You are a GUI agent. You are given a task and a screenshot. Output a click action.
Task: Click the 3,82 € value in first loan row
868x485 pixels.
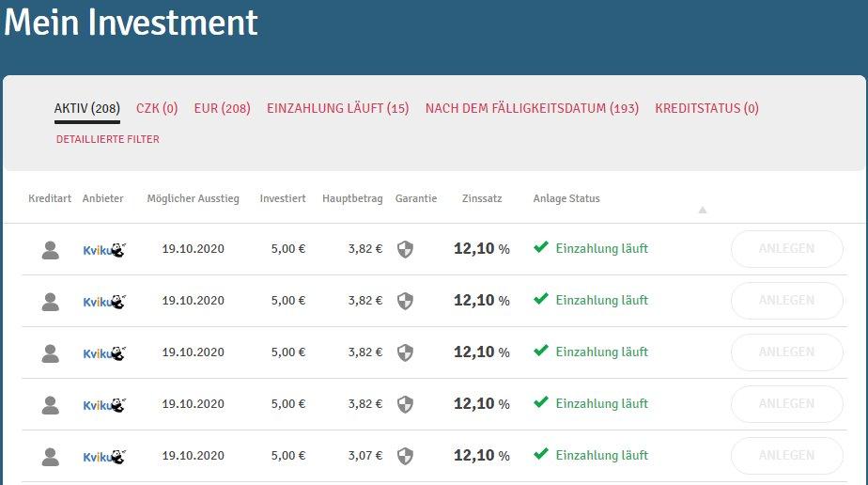coord(364,248)
